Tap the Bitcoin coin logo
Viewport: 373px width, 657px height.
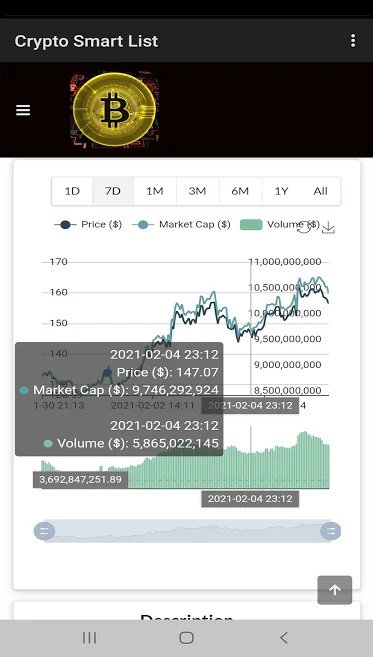[x=114, y=109]
